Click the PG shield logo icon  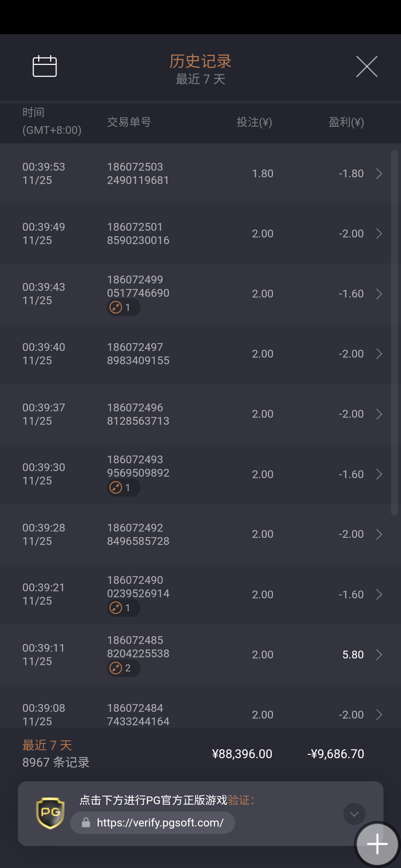50,813
